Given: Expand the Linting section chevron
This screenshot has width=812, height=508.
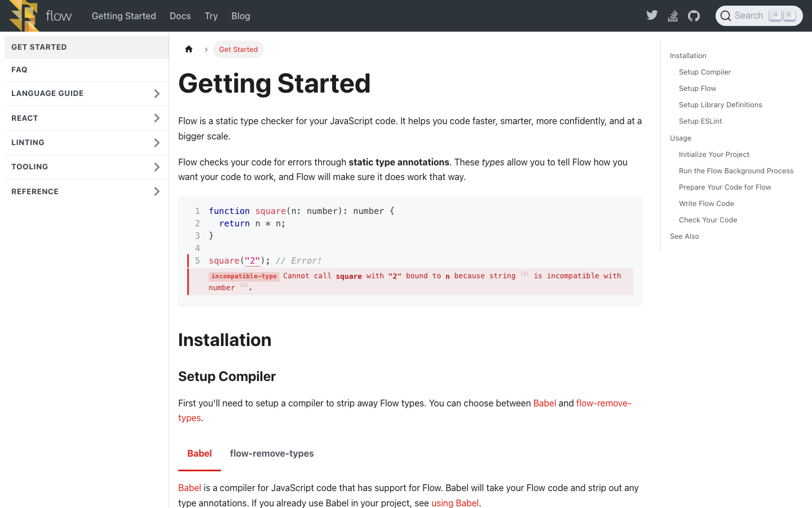Looking at the screenshot, I should [157, 143].
